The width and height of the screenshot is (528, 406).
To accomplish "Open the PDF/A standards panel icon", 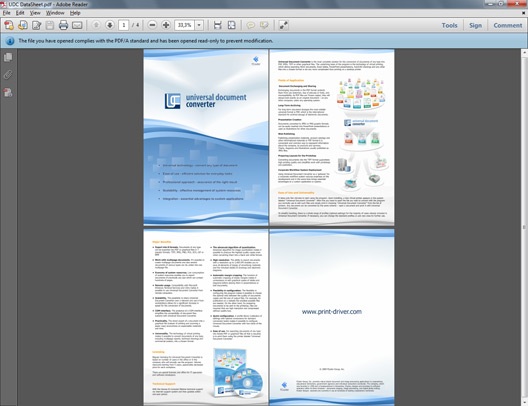I will [x=8, y=92].
